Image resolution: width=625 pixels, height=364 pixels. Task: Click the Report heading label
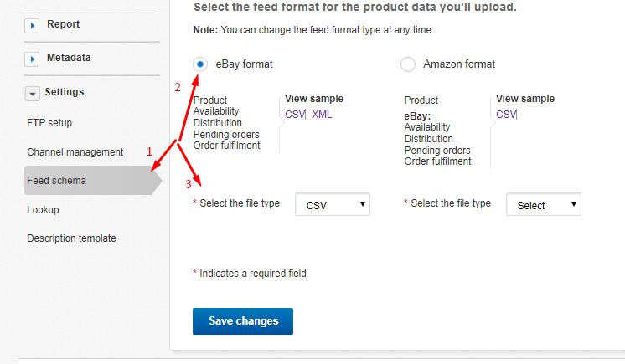[x=64, y=24]
